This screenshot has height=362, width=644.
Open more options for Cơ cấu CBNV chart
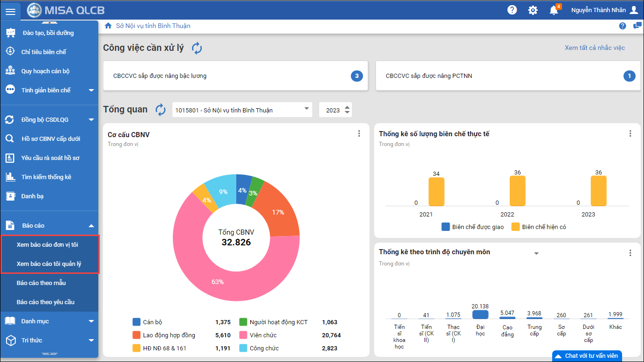(359, 134)
